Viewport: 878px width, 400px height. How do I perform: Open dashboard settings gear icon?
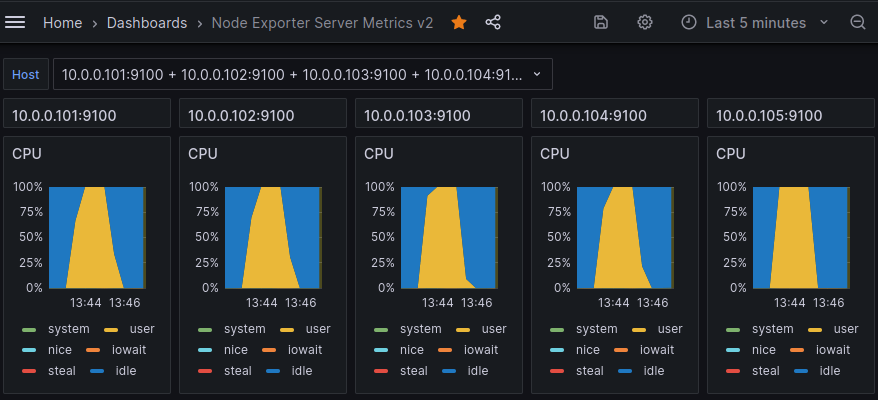point(645,22)
